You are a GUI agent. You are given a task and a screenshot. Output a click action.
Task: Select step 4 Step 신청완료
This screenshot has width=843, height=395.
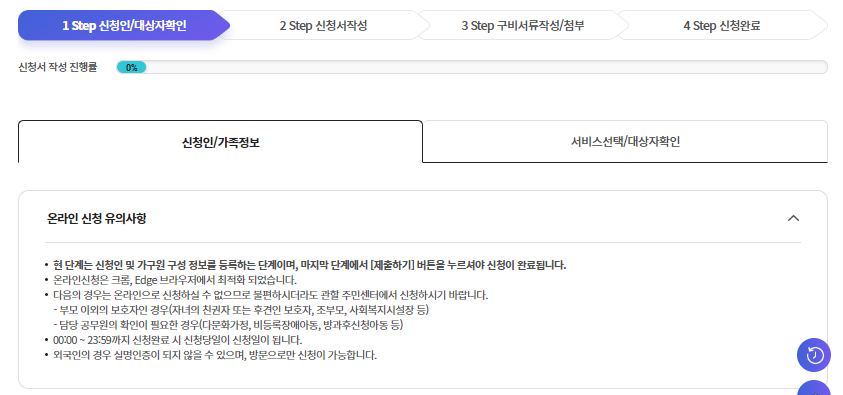[x=721, y=25]
